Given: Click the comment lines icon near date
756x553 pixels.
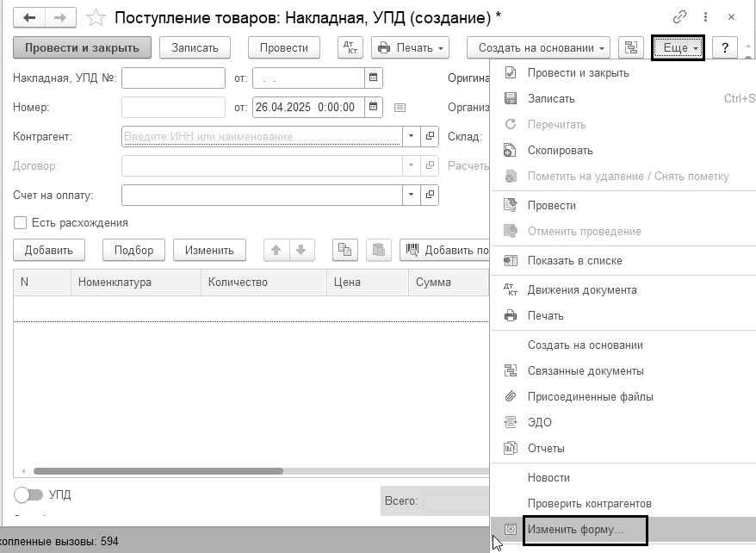Looking at the screenshot, I should [x=400, y=108].
